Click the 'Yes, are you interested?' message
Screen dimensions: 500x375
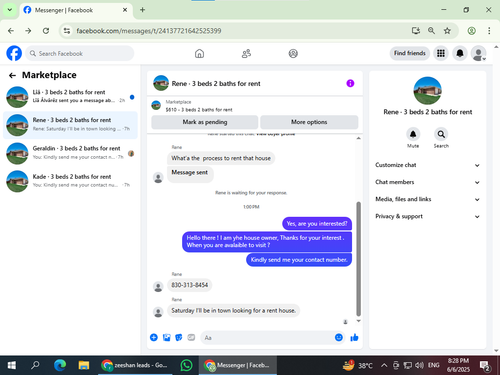[317, 223]
